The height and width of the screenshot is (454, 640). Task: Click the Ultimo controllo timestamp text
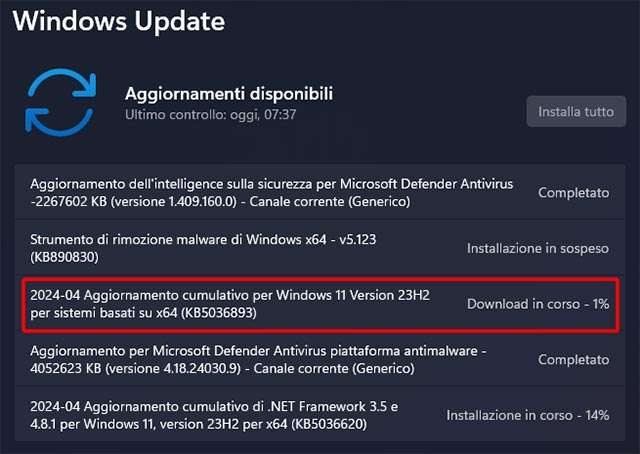210,115
